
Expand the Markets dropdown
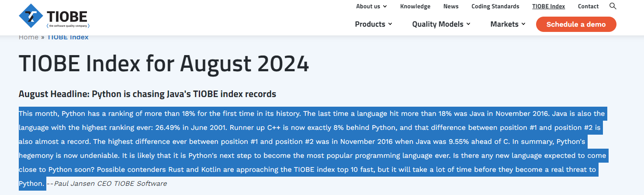tap(508, 24)
